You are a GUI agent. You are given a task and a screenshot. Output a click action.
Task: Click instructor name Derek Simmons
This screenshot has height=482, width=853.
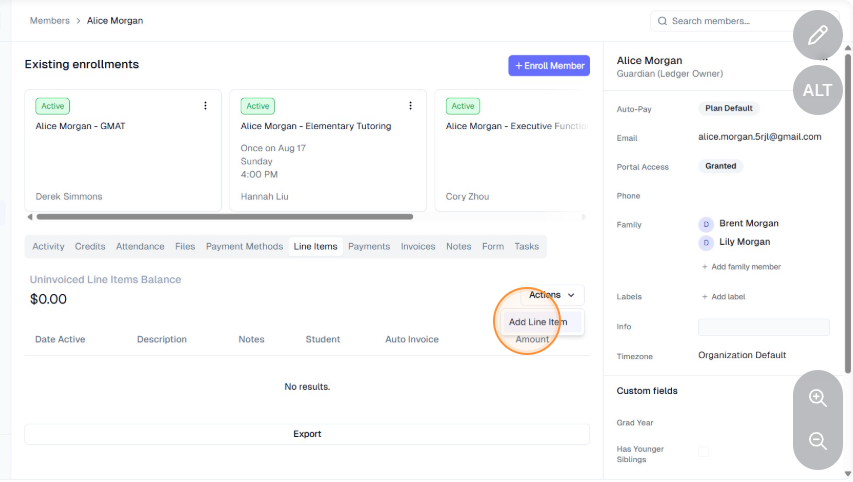pos(69,197)
